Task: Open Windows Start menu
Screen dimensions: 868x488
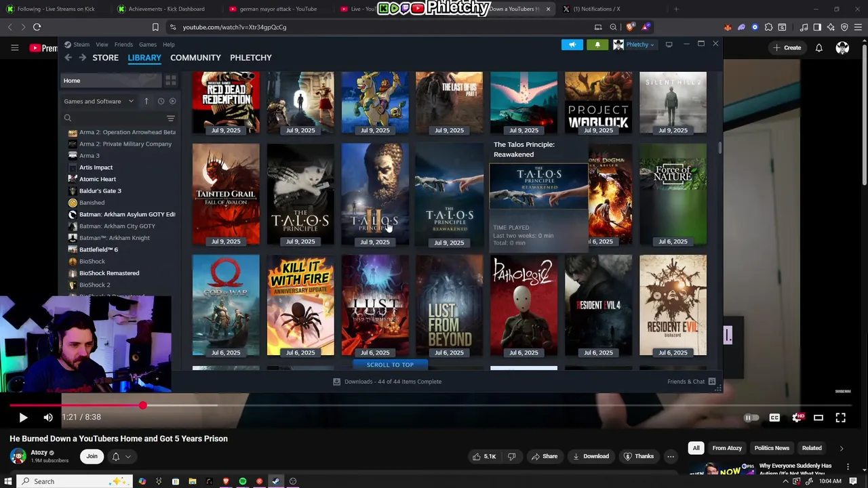Action: pyautogui.click(x=8, y=481)
